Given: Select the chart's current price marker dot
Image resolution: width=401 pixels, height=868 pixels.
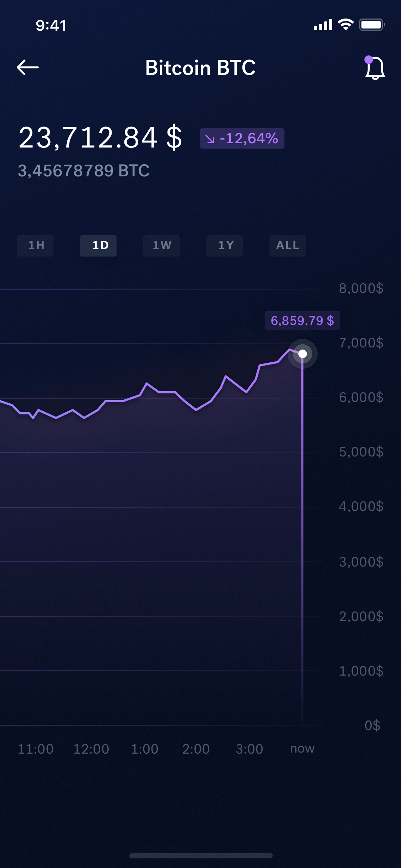Looking at the screenshot, I should coord(303,354).
